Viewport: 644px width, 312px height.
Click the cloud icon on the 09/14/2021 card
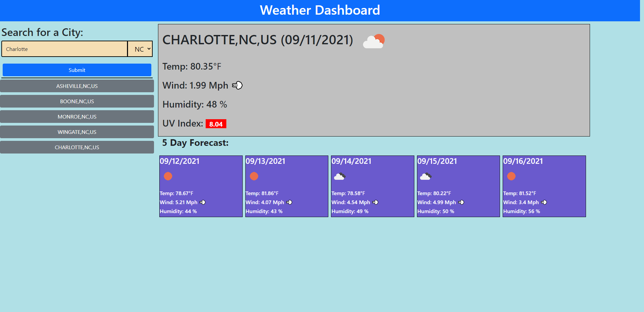click(340, 176)
